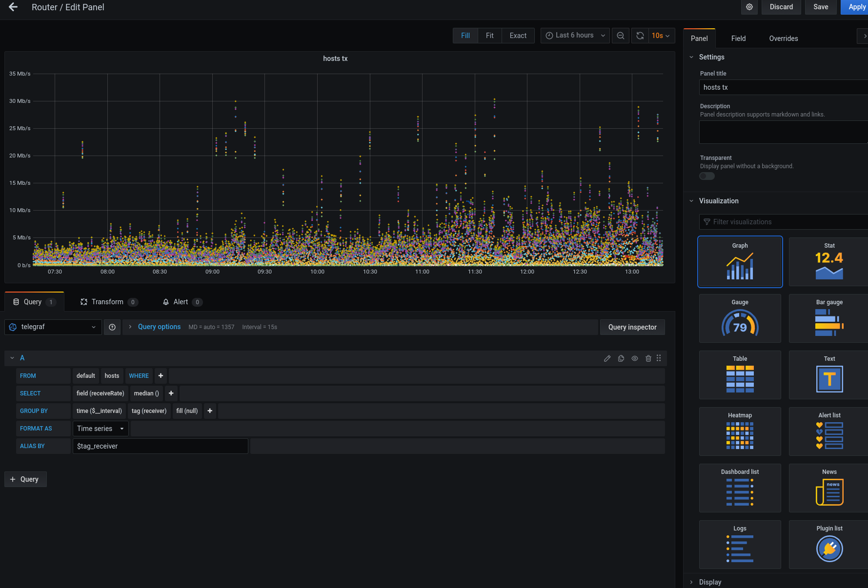Choose the Graph visualization

pyautogui.click(x=740, y=262)
